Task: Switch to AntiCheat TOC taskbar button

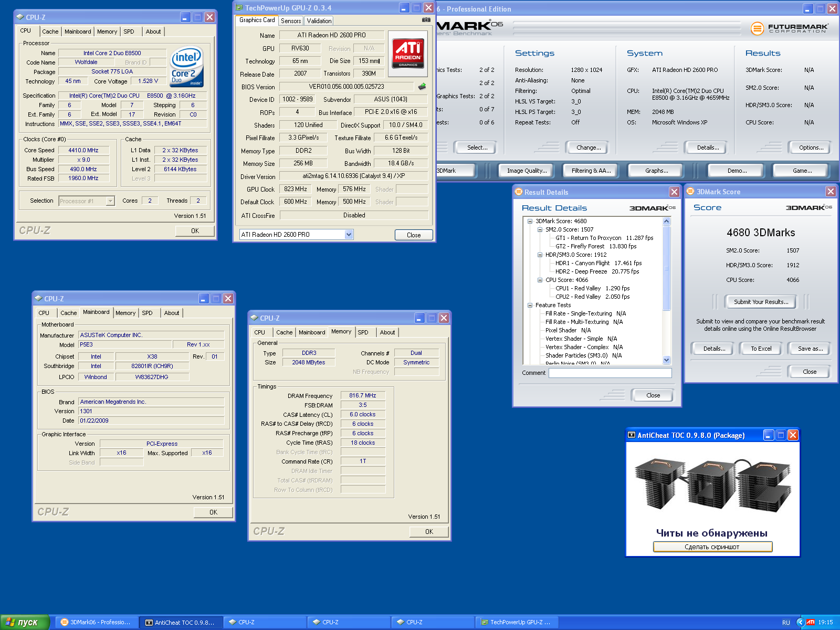Action: click(x=181, y=622)
